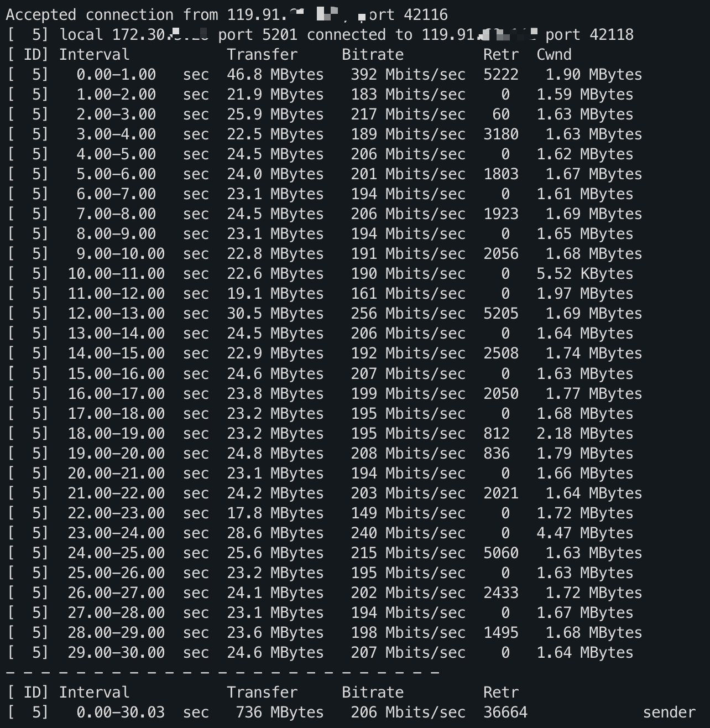
Task: Click the 30.5 MBytes transfer value
Action: tap(275, 314)
